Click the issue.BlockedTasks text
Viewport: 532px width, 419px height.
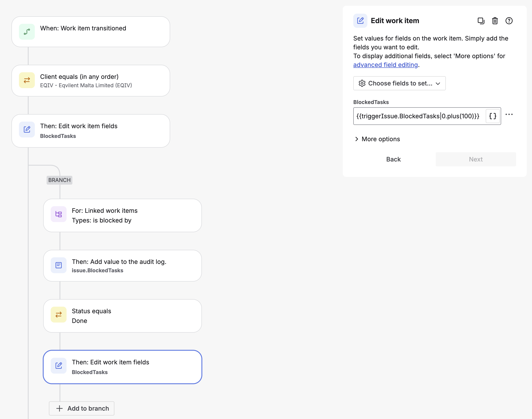point(97,270)
